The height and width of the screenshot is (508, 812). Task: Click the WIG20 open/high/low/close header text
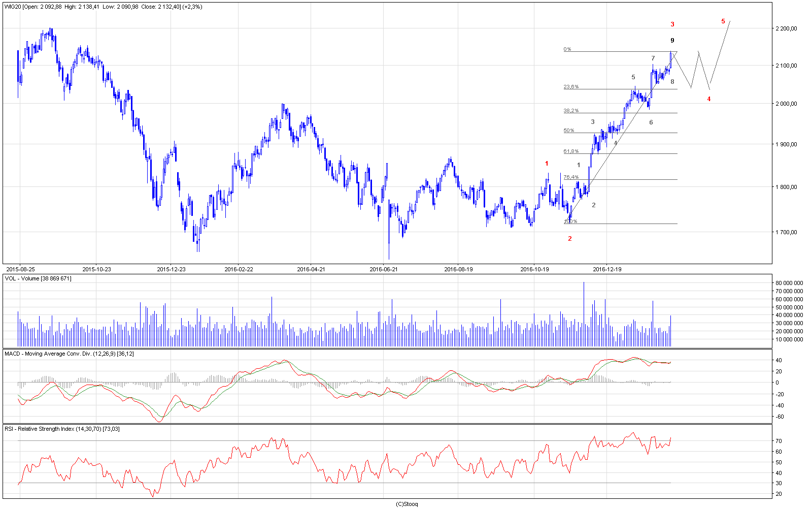click(x=104, y=7)
